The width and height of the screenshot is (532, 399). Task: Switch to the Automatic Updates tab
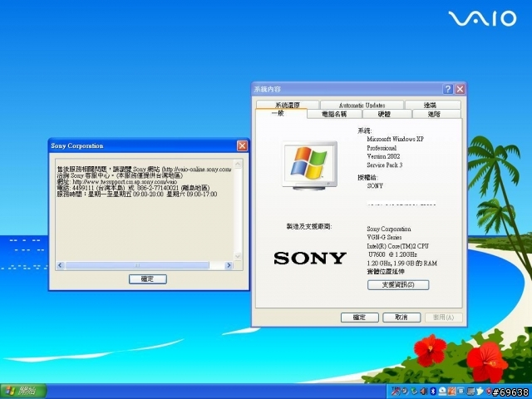pyautogui.click(x=362, y=105)
